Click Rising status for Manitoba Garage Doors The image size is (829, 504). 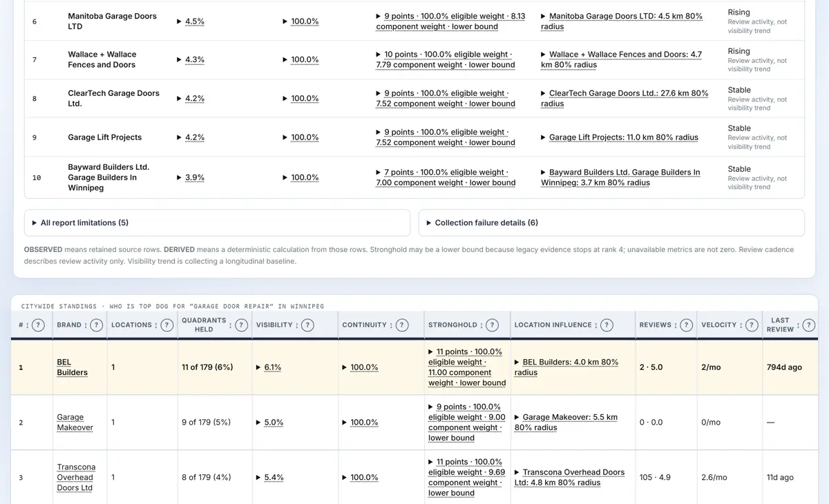(x=739, y=12)
